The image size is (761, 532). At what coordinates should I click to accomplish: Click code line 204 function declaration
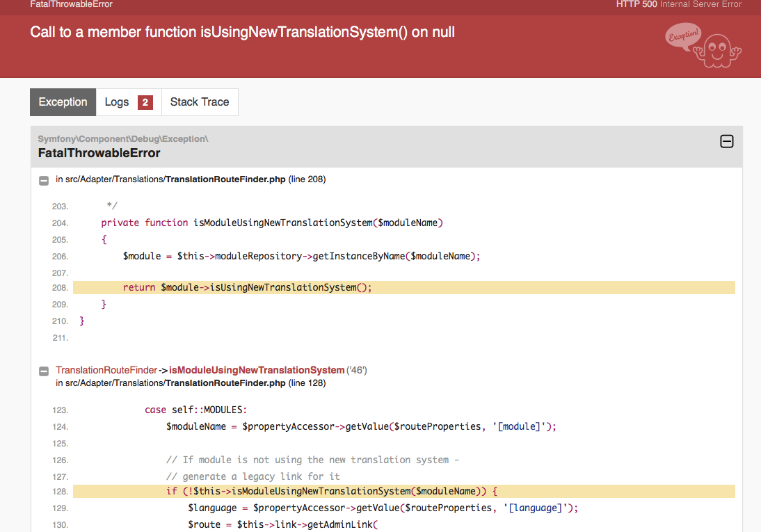click(272, 223)
